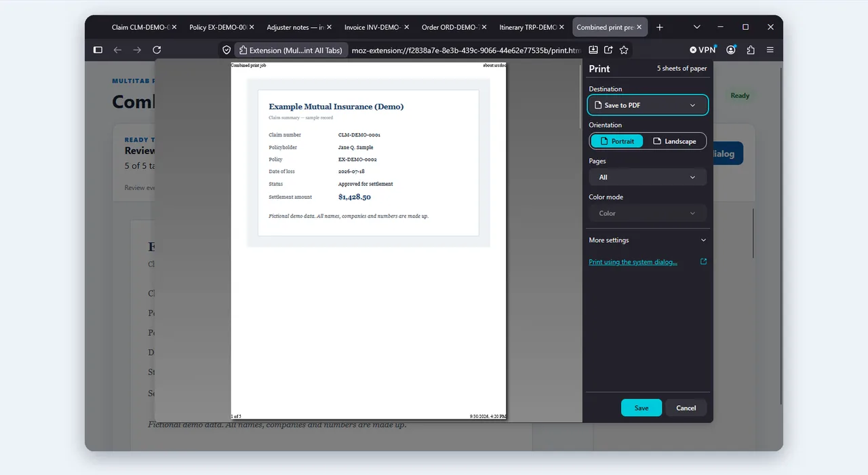Open the account profile icon
The height and width of the screenshot is (475, 868).
click(731, 50)
